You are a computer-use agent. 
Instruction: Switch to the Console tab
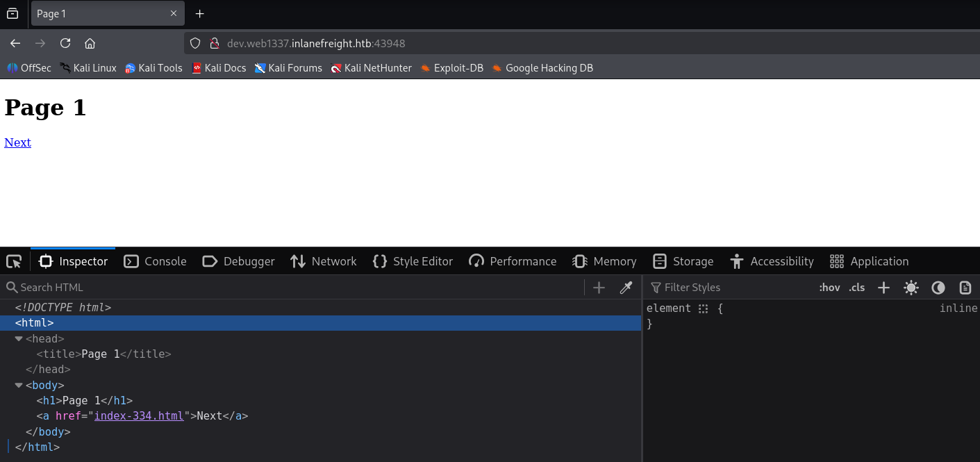155,261
